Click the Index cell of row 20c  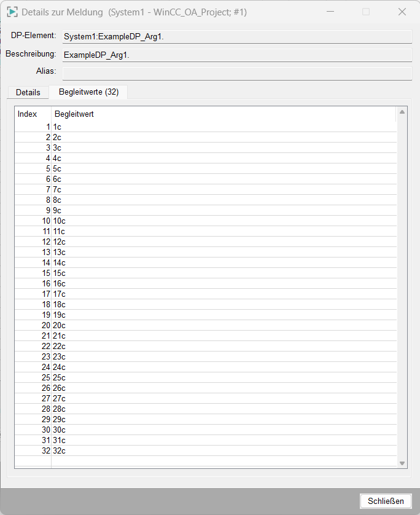tap(33, 325)
